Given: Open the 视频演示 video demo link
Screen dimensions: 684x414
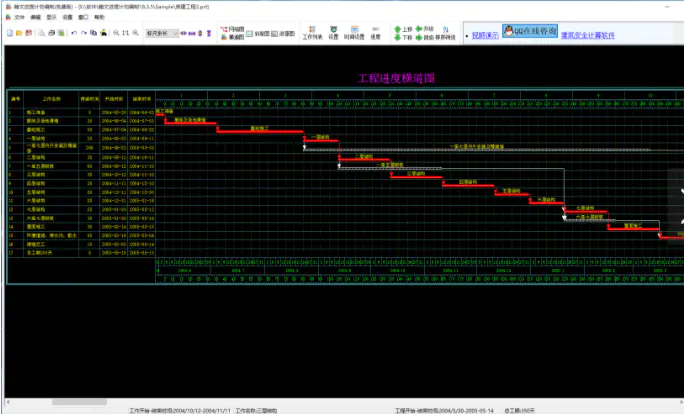Looking at the screenshot, I should point(485,35).
